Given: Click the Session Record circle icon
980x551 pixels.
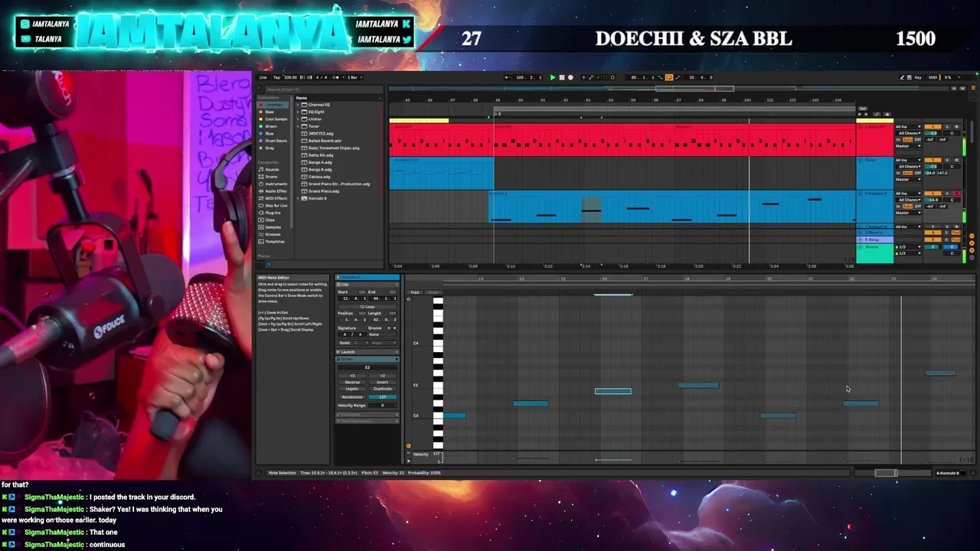Looking at the screenshot, I should [x=612, y=77].
